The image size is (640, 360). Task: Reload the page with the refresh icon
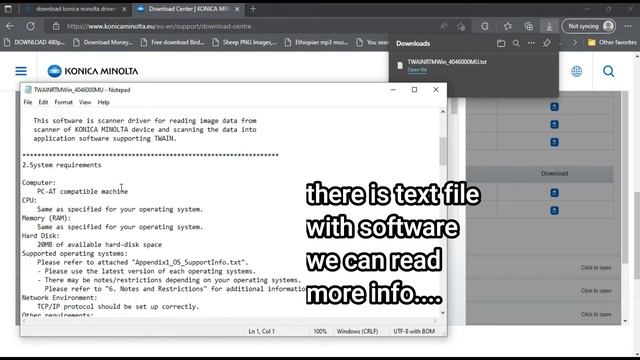point(31,26)
